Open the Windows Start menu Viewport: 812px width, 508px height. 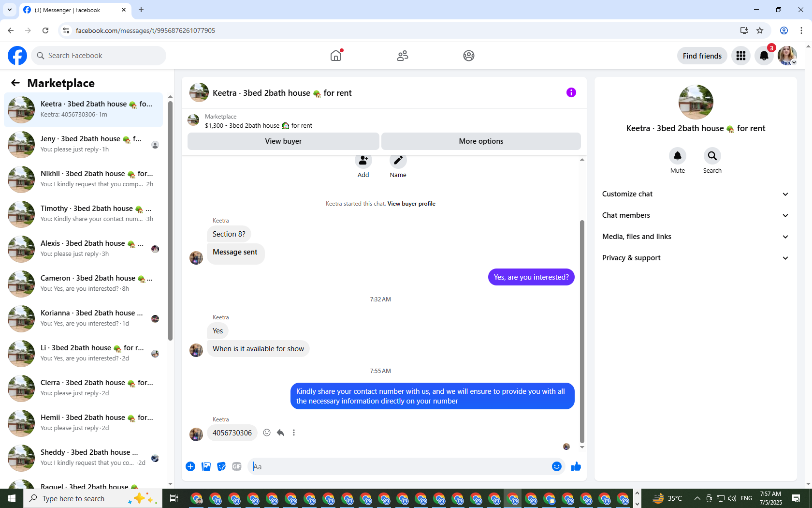[x=12, y=498]
